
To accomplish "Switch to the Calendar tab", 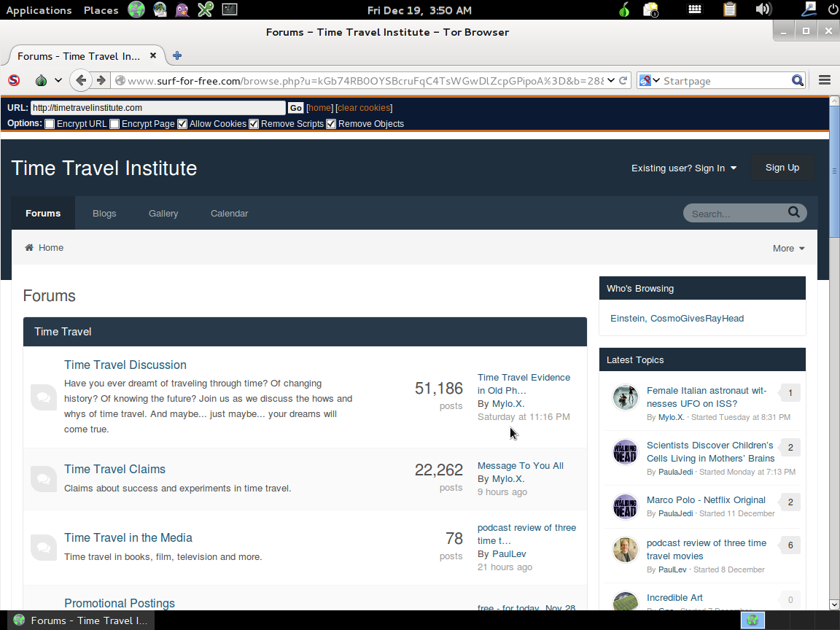I will 229,213.
